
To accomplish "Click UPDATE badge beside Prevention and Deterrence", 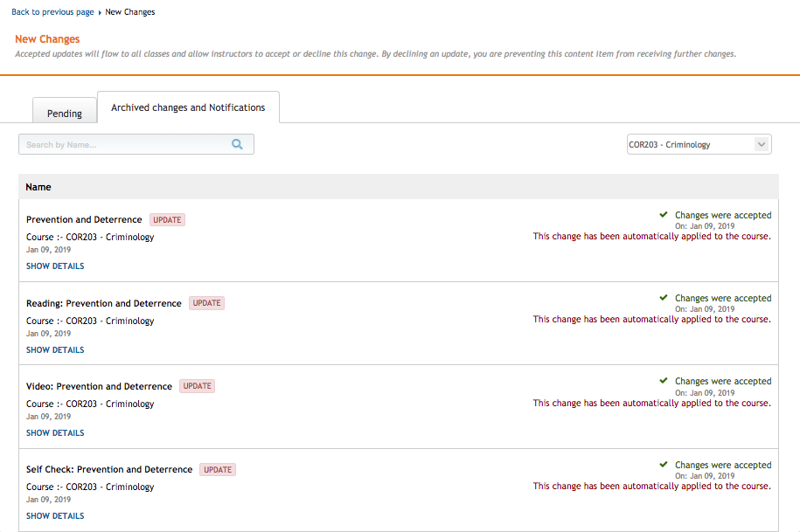I will [167, 220].
